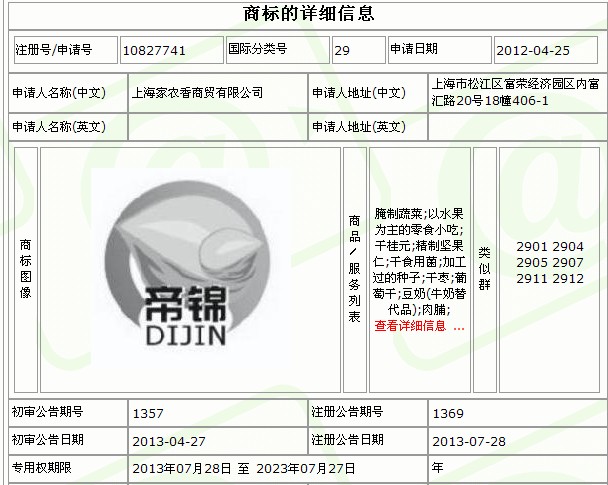Open the 查看详细信息 link
The image size is (608, 485).
[x=419, y=326]
